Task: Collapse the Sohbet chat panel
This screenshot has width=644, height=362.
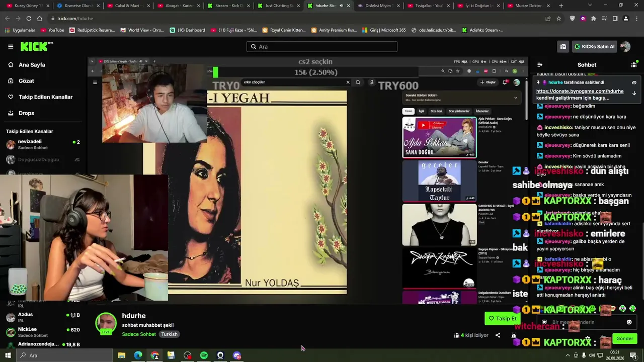Action: tap(540, 65)
